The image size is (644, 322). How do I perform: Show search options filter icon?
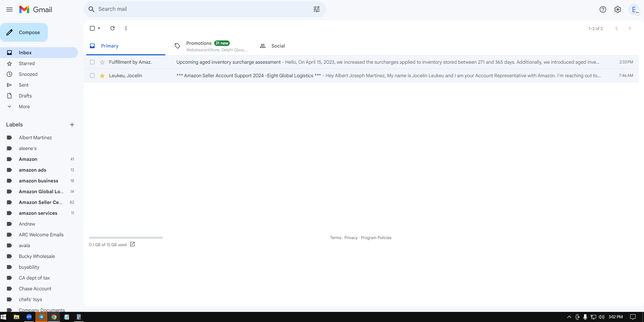[317, 9]
